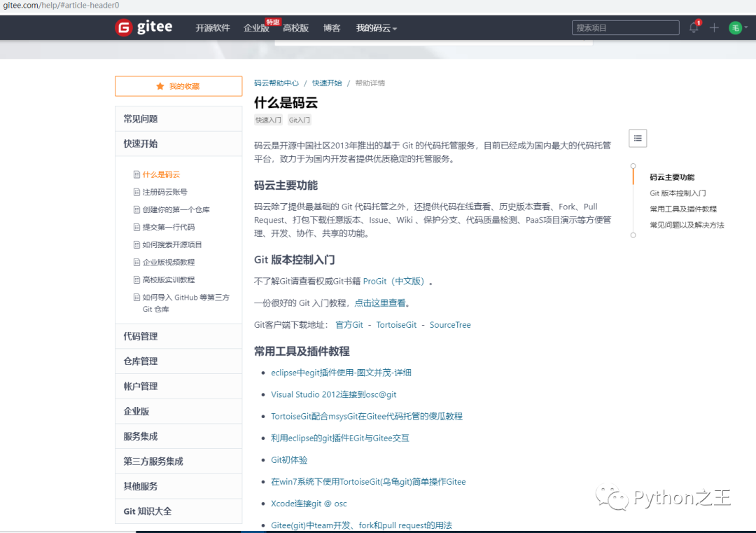Viewport: 756px width, 533px height.
Task: Expand the Git 知识大全 sidebar section
Action: pos(178,511)
